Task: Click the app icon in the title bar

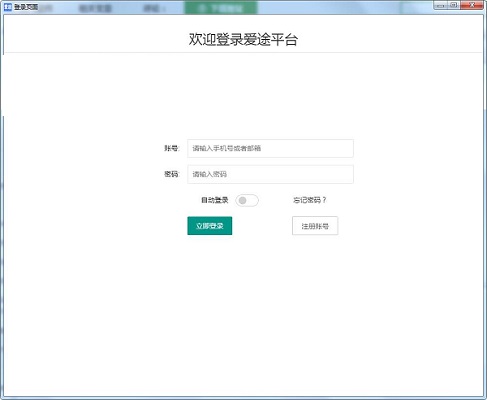Action: (7, 7)
